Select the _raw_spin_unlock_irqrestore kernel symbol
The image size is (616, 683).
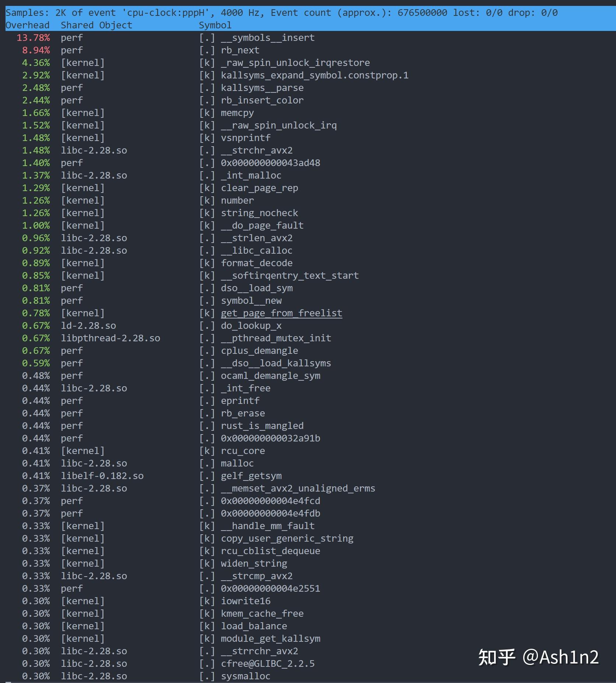(x=295, y=63)
